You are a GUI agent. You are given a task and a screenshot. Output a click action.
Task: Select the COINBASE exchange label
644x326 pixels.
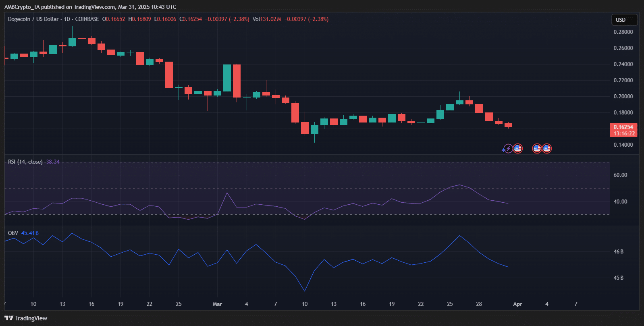pos(87,19)
